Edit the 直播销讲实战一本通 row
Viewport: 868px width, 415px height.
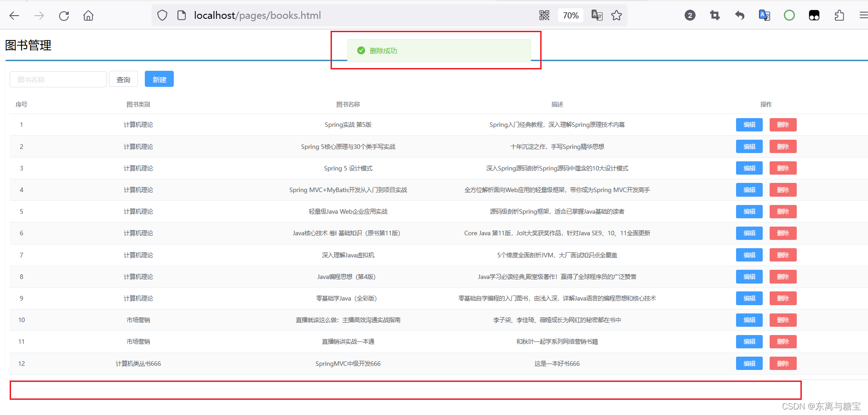point(749,341)
